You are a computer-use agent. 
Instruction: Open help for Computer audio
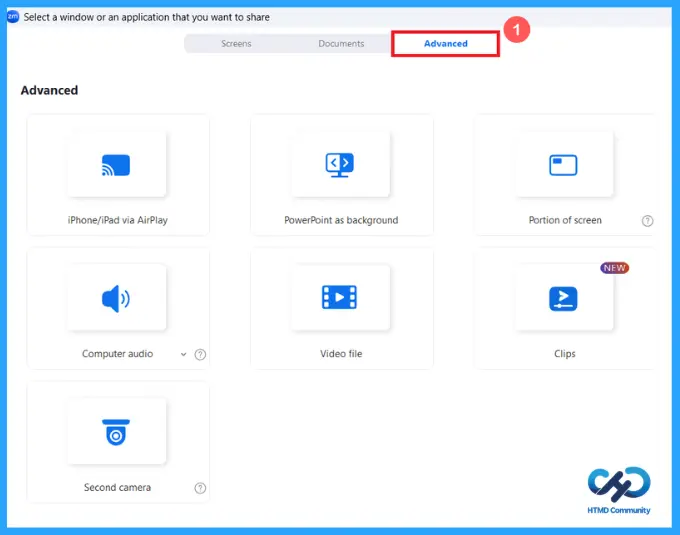200,355
